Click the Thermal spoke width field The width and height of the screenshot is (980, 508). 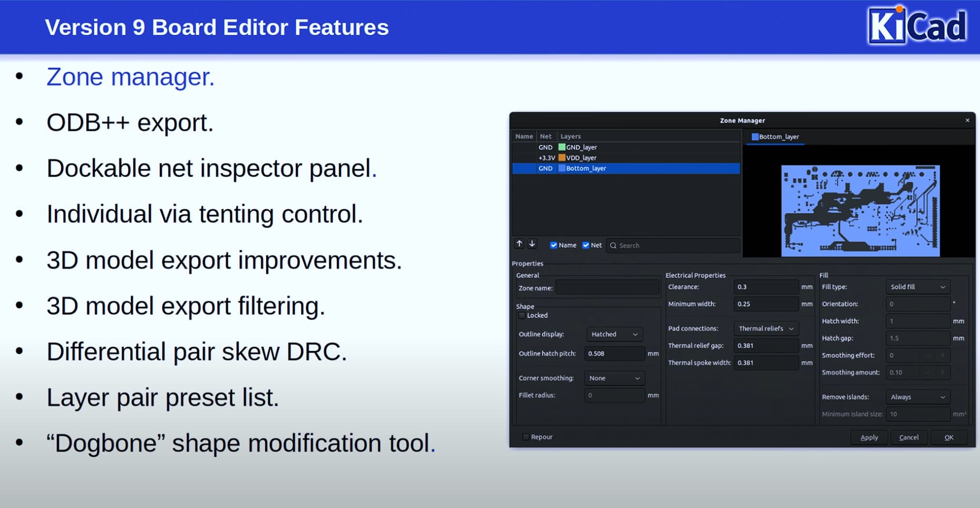(766, 363)
